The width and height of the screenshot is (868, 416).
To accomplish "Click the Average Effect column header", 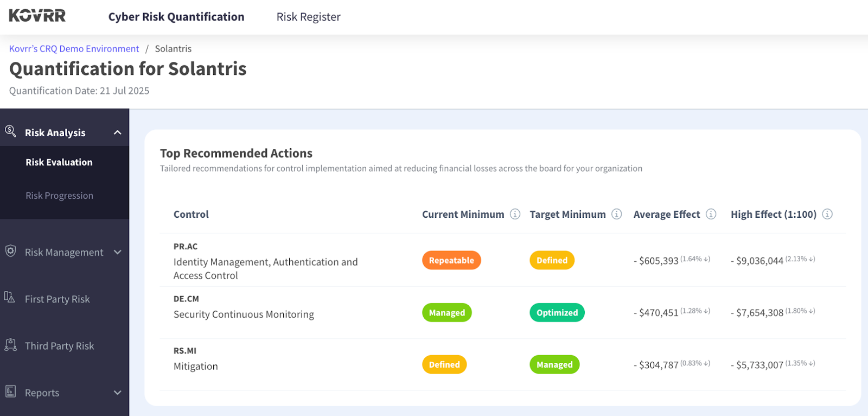I will tap(667, 215).
